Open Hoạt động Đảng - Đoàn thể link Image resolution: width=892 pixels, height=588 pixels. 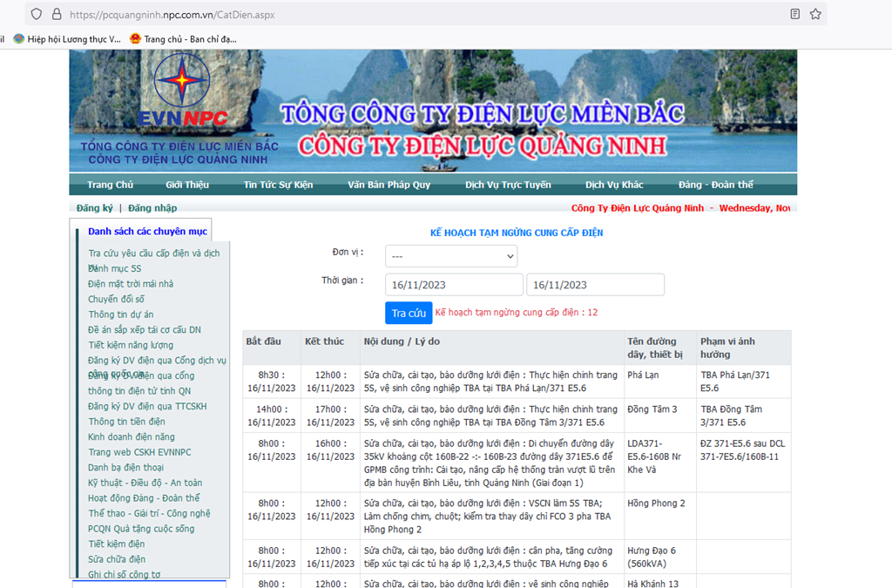click(x=144, y=499)
